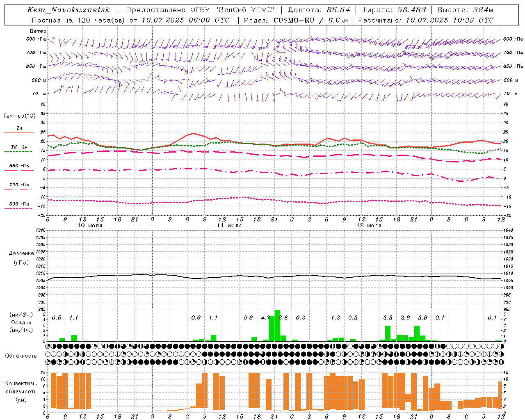Image resolution: width=525 pixels, height=420 pixels.
Task: Click the '11 июля' date label
Action: point(229,226)
